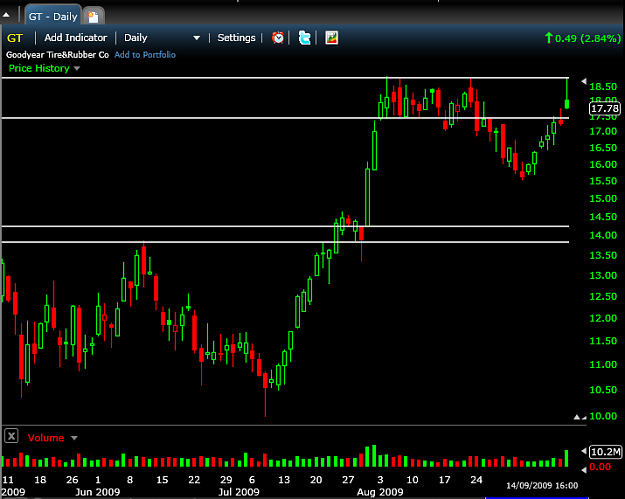Click the alarm clock alert icon

click(x=278, y=38)
